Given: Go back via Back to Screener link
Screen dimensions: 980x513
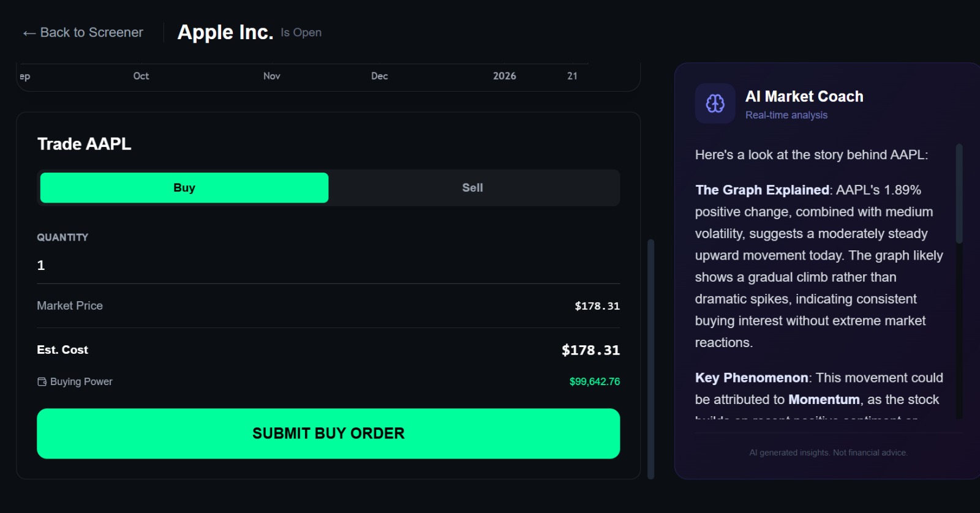Looking at the screenshot, I should pos(91,32).
